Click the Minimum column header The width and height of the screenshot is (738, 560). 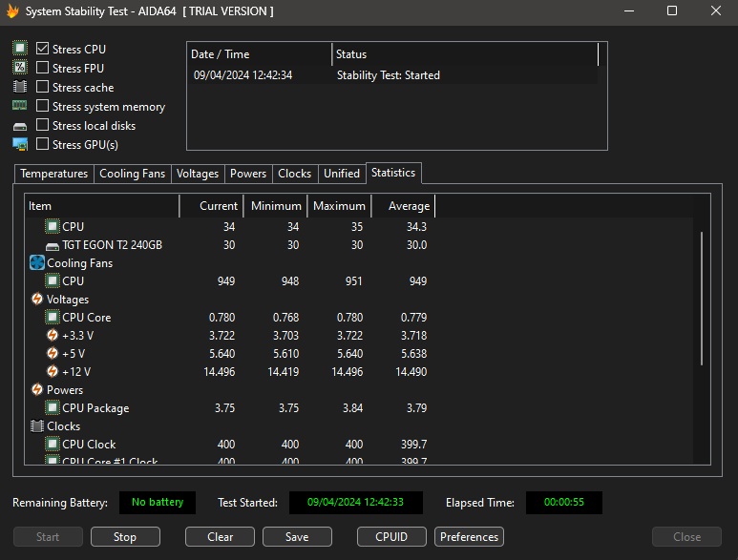coord(275,206)
